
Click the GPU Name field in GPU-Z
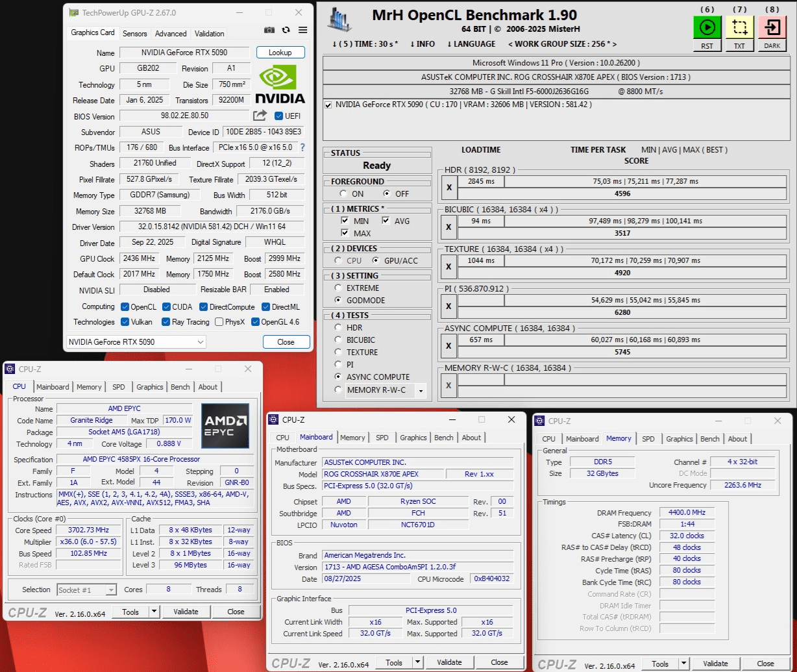184,53
